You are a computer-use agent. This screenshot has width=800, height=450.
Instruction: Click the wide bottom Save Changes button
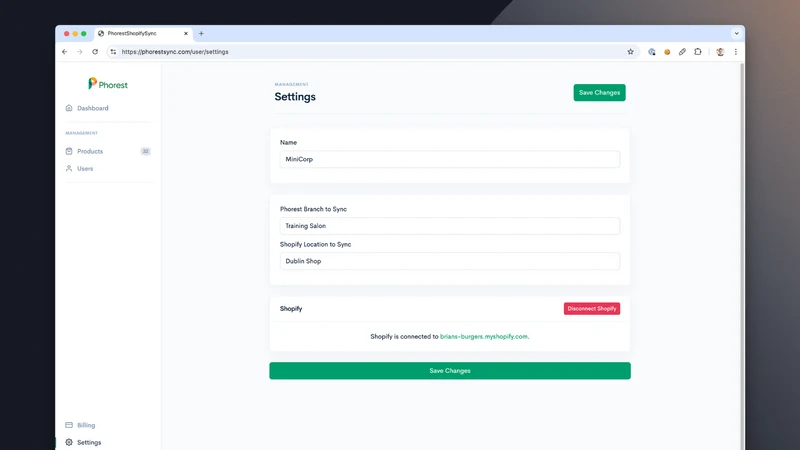click(x=449, y=371)
